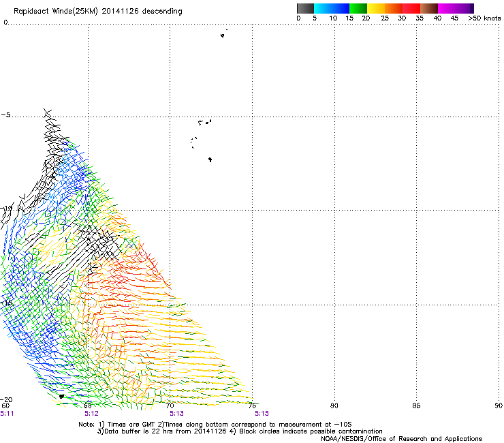The image size is (504, 443).
Task: Click the green 15-20 knots legend band
Action: pyautogui.click(x=358, y=8)
